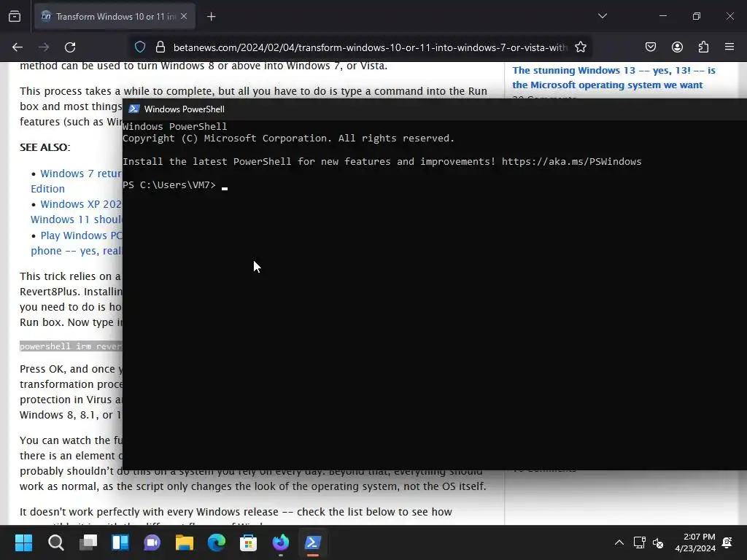
Task: Show hidden system tray icons
Action: (x=619, y=542)
